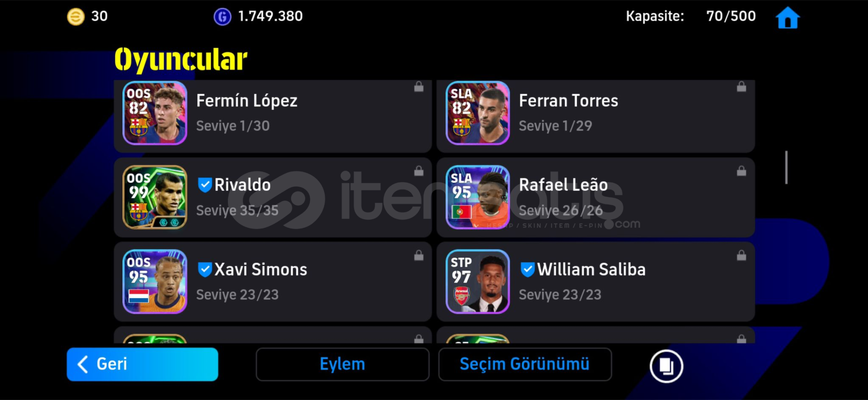The width and height of the screenshot is (868, 400).
Task: Open William Saliba's player card thumbnail
Action: click(x=477, y=282)
